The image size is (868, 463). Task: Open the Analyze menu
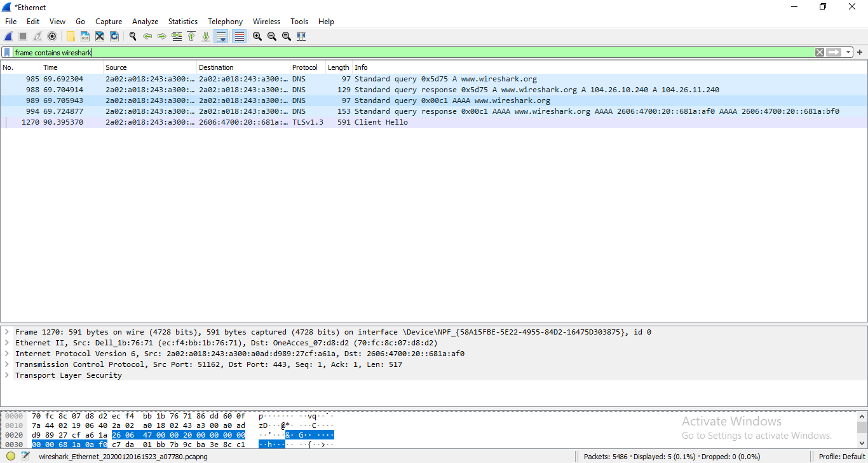coord(145,22)
